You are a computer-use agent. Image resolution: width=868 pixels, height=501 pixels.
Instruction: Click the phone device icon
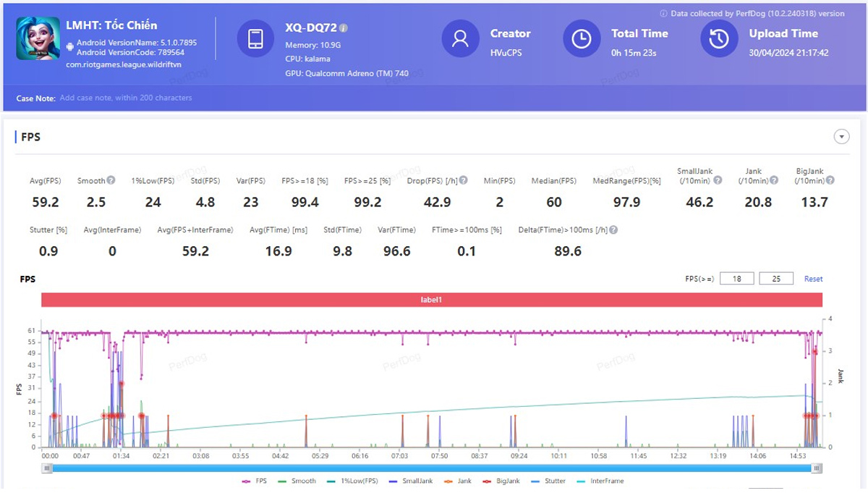[x=255, y=38]
